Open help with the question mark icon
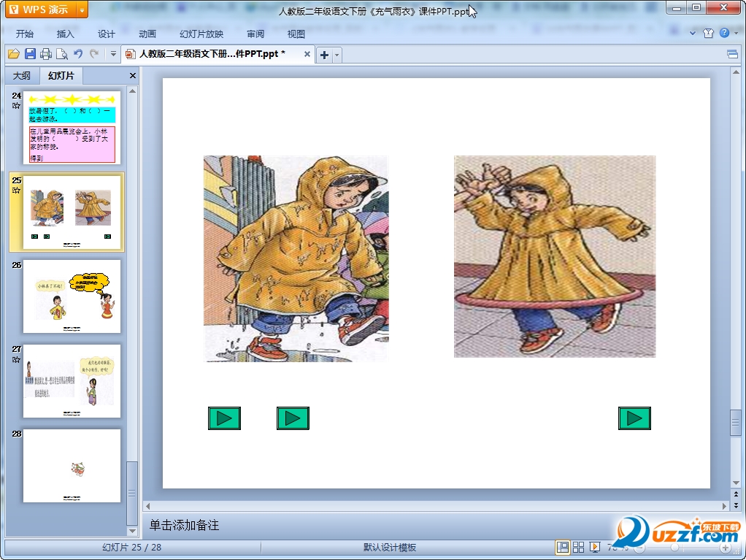 [x=724, y=32]
